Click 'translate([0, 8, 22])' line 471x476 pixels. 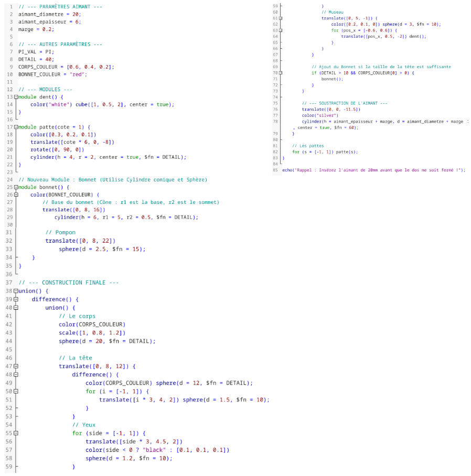[x=80, y=241]
